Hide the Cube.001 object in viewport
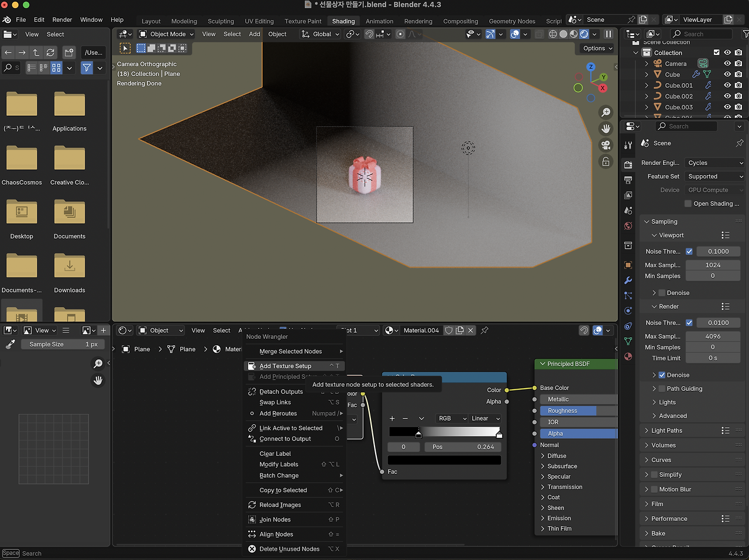The image size is (749, 560). (x=727, y=85)
